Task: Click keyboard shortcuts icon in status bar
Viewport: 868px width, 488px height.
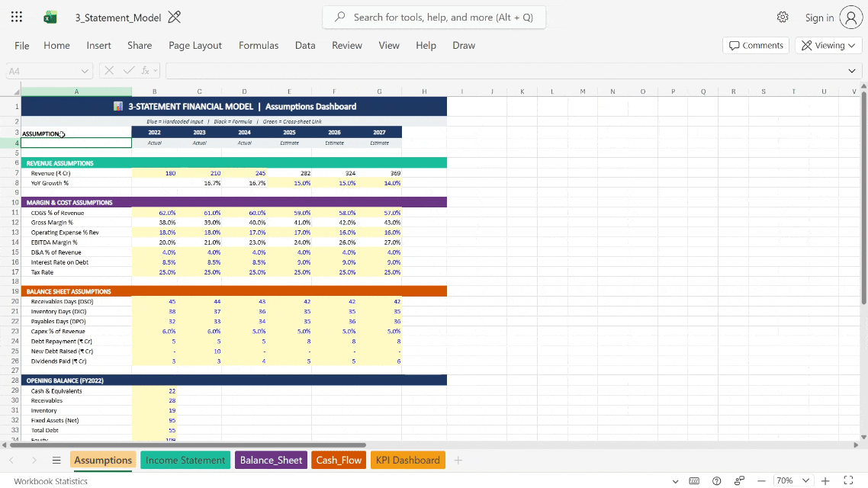Action: 694,481
